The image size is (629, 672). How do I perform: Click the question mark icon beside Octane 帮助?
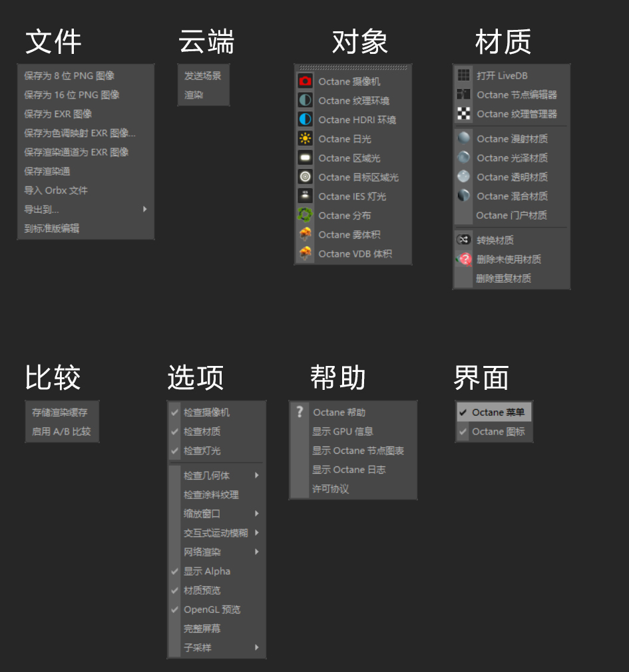[300, 412]
